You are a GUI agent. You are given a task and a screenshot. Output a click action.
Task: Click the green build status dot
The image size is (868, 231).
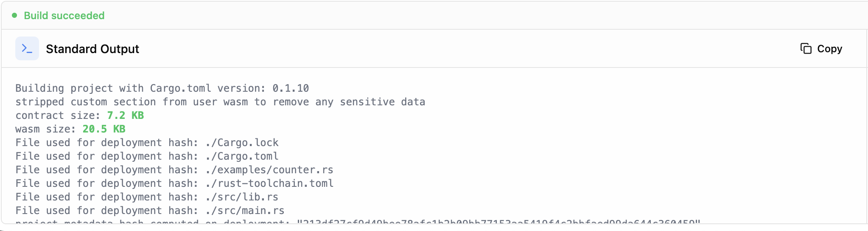(x=14, y=15)
